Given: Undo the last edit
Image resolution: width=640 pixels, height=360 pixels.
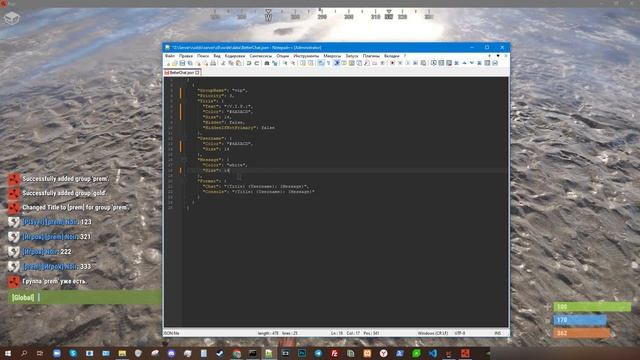Looking at the screenshot, I should [249, 63].
